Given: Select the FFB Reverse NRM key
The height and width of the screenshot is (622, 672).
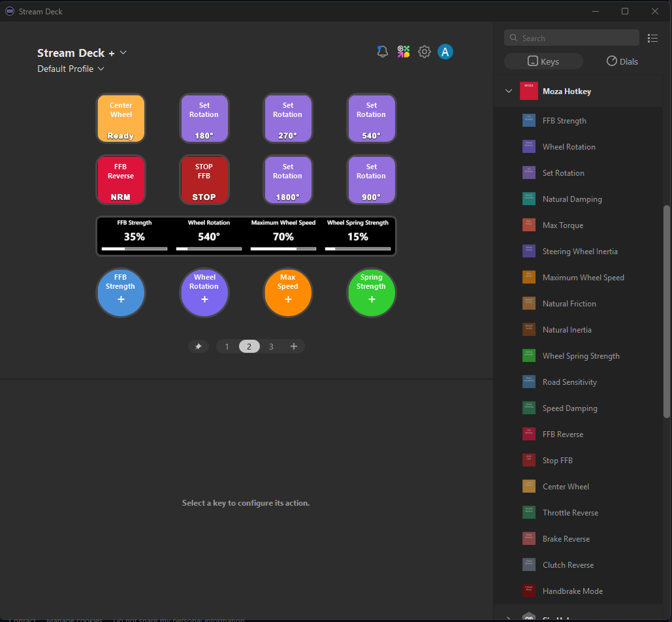Looking at the screenshot, I should [121, 180].
